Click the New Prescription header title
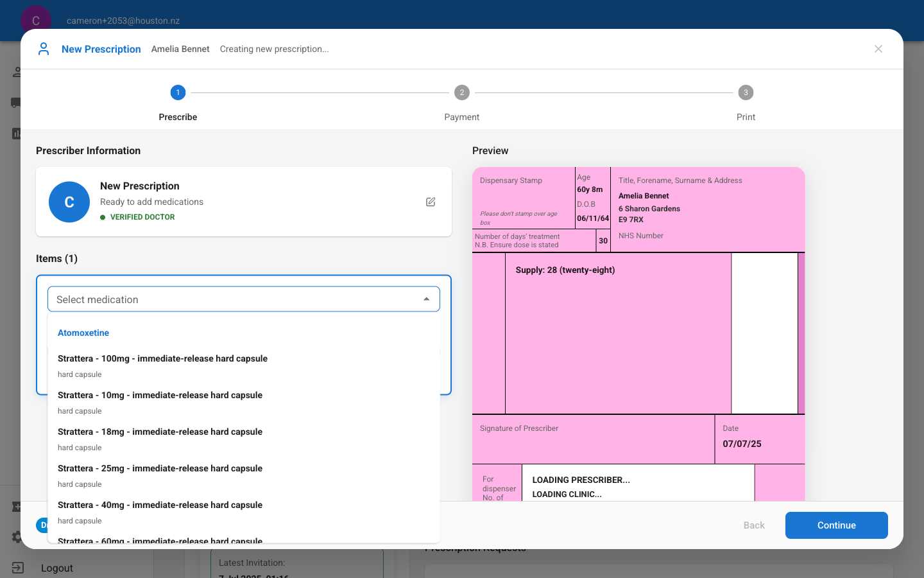Image resolution: width=924 pixels, height=578 pixels. tap(101, 49)
